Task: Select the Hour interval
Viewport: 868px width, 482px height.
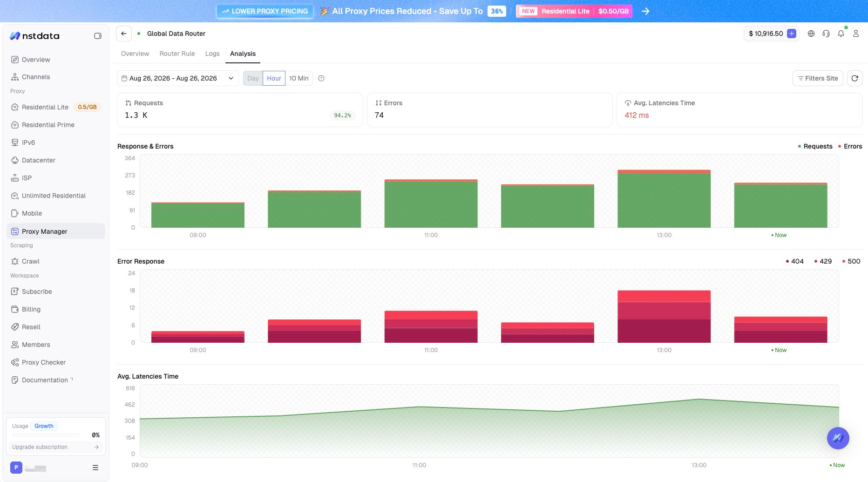Action: click(274, 78)
